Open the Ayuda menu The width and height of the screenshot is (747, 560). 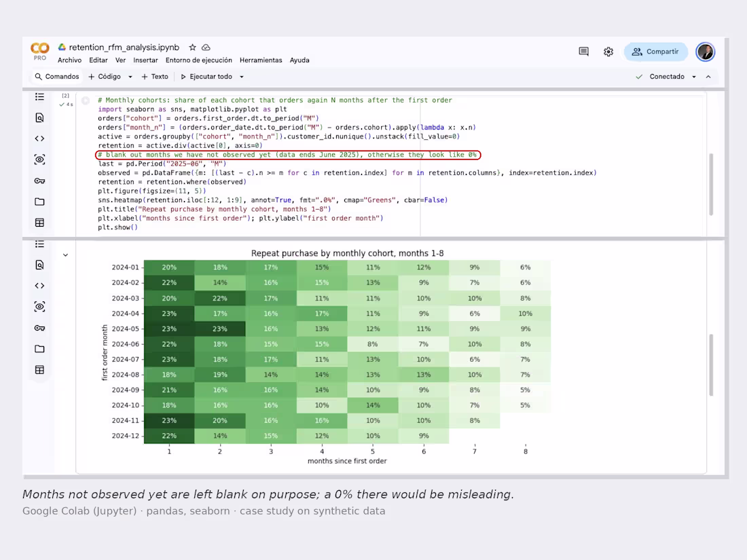[x=299, y=60]
